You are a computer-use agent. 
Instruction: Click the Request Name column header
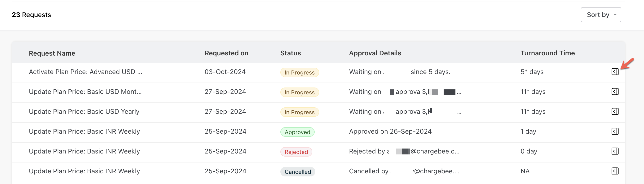pyautogui.click(x=52, y=53)
